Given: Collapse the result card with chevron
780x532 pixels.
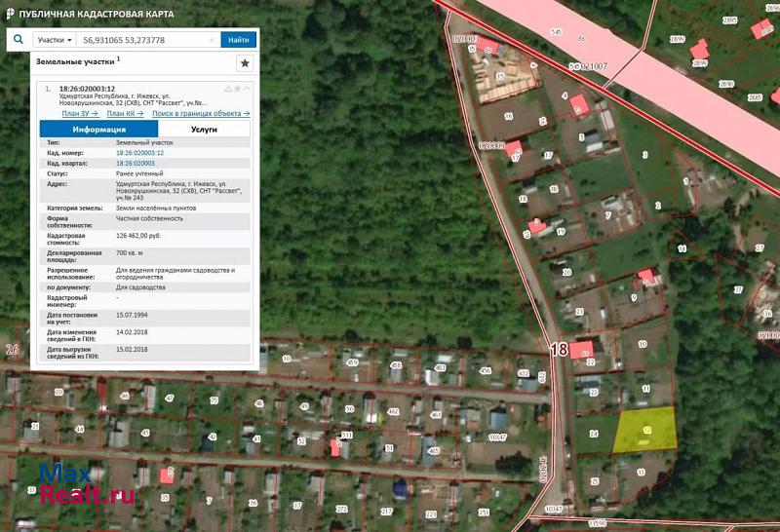Looking at the screenshot, I should pyautogui.click(x=248, y=89).
